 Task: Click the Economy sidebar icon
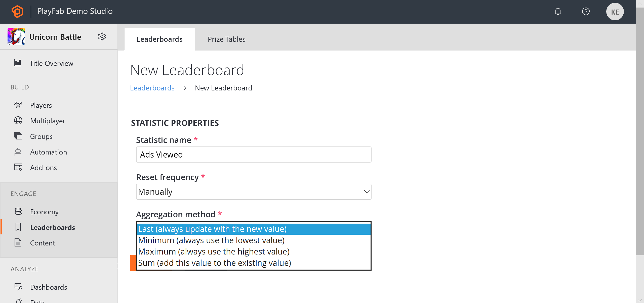click(18, 212)
